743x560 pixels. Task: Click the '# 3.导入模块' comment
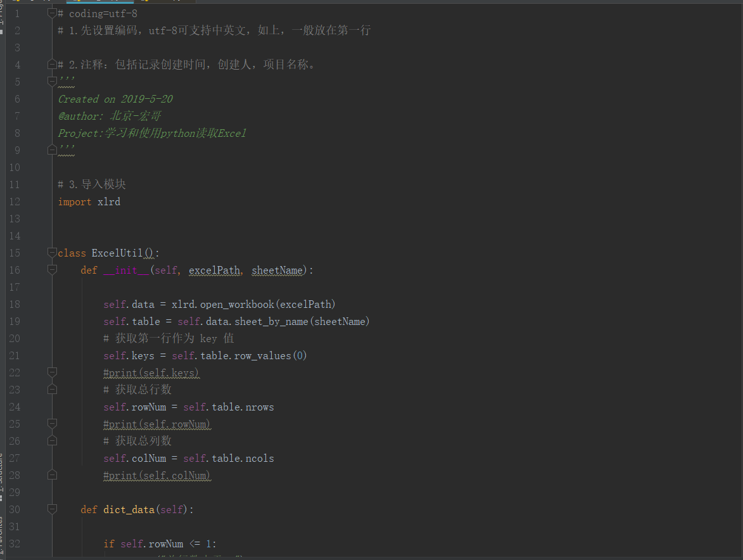point(92,184)
